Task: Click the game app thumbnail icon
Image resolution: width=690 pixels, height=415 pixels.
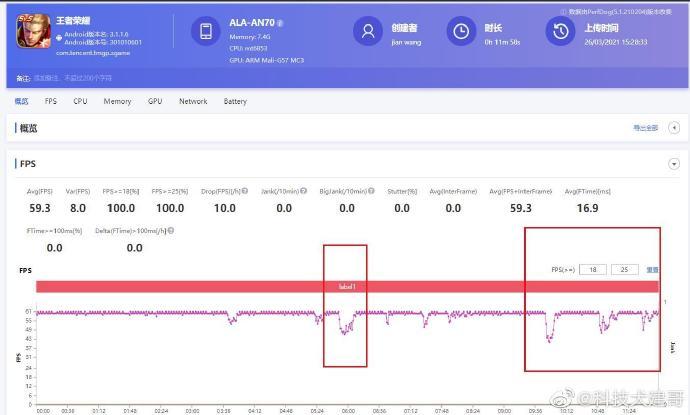Action: 33,31
